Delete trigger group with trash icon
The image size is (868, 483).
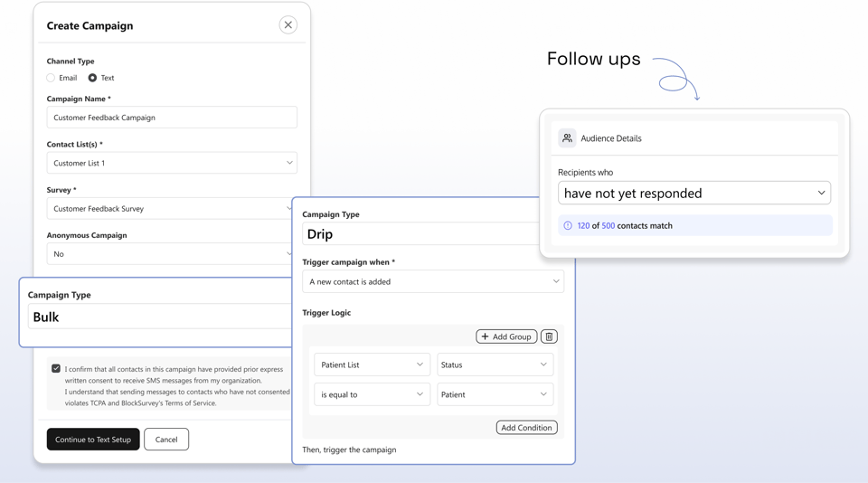[x=549, y=336]
